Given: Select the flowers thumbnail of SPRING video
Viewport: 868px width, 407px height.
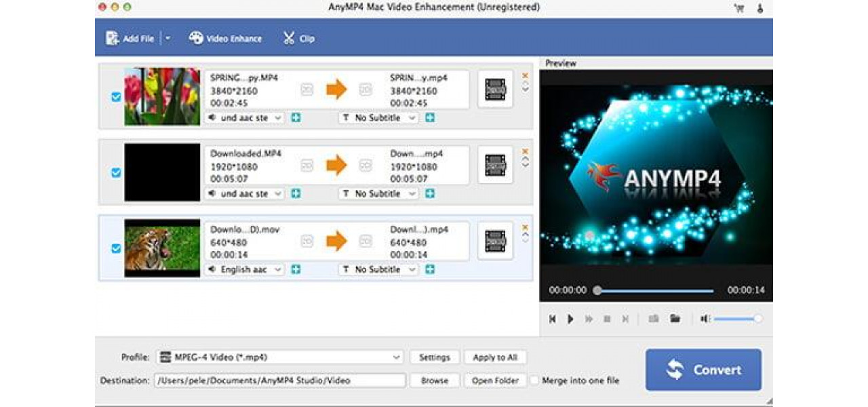Looking at the screenshot, I should pyautogui.click(x=162, y=96).
